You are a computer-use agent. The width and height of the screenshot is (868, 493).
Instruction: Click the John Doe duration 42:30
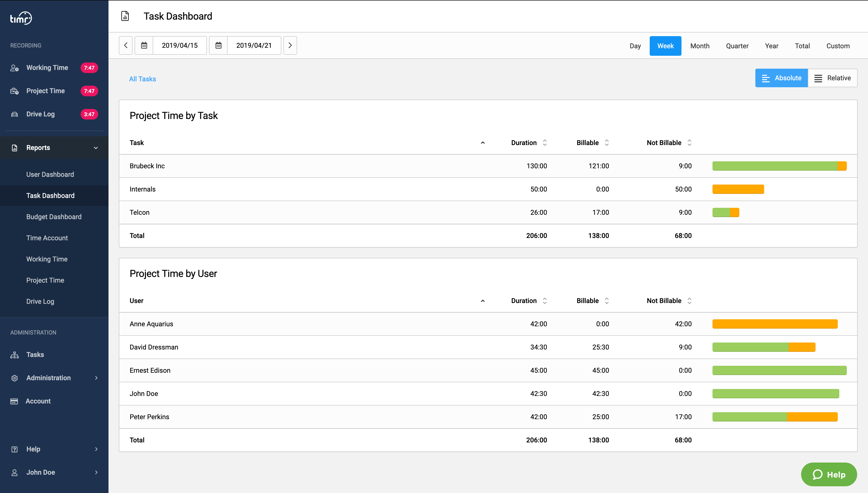click(538, 394)
